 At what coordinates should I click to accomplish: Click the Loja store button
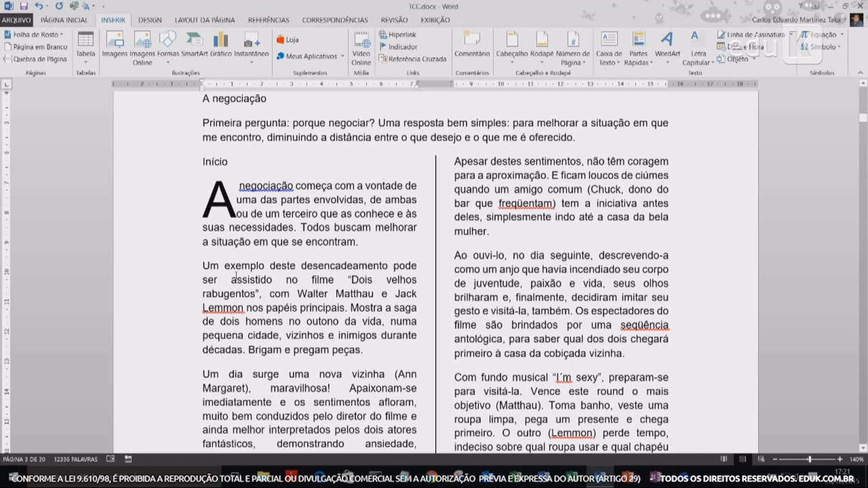[288, 40]
